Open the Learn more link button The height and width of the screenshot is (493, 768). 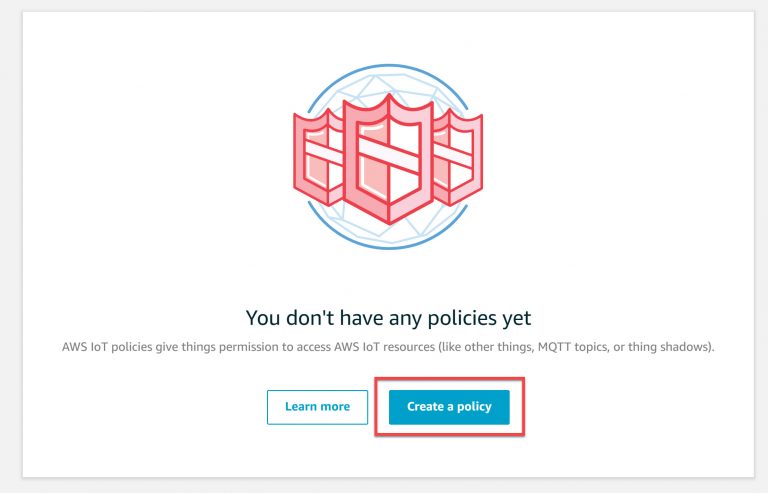[317, 407]
